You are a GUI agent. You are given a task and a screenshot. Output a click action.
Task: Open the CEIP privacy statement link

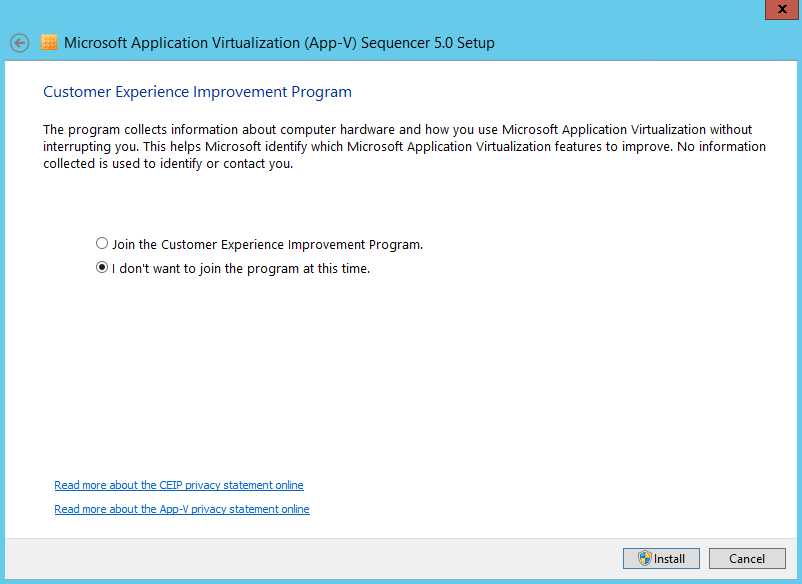click(179, 485)
